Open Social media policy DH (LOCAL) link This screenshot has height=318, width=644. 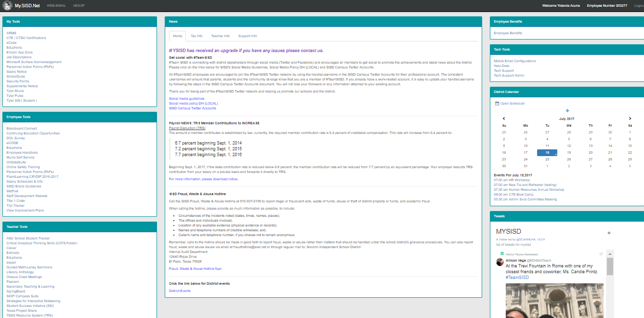[193, 104]
